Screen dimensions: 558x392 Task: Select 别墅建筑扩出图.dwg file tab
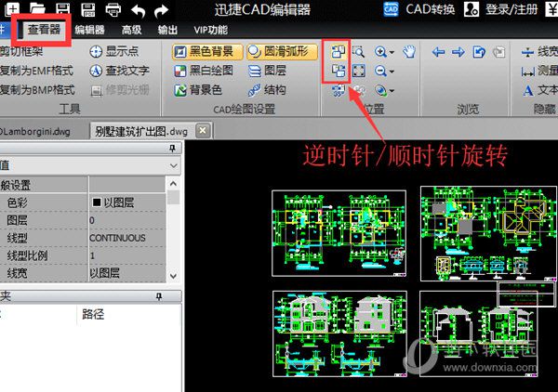pos(141,132)
